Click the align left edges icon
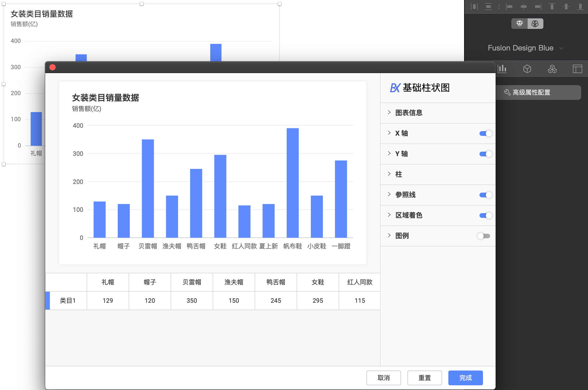The image size is (588, 390). [x=509, y=7]
